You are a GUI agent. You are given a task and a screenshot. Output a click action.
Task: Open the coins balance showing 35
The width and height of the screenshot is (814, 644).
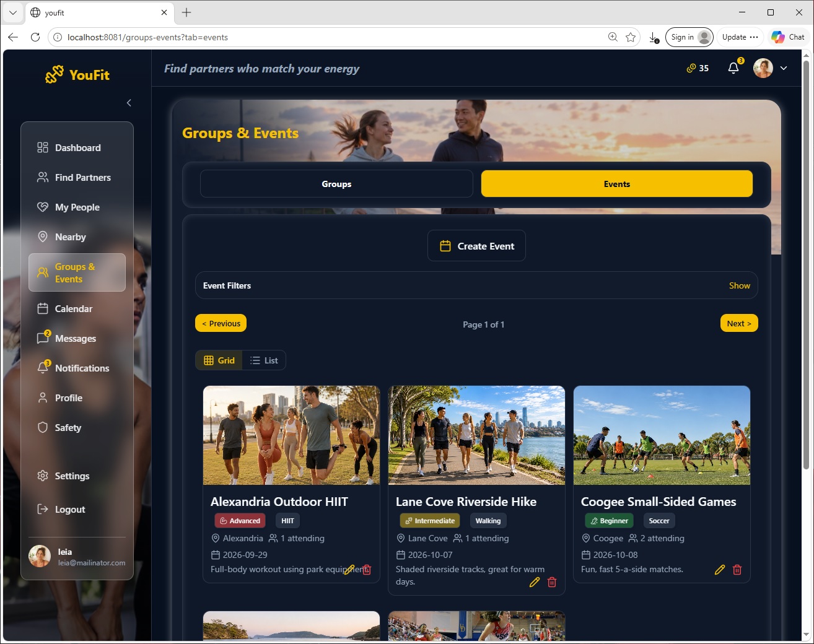pyautogui.click(x=698, y=68)
